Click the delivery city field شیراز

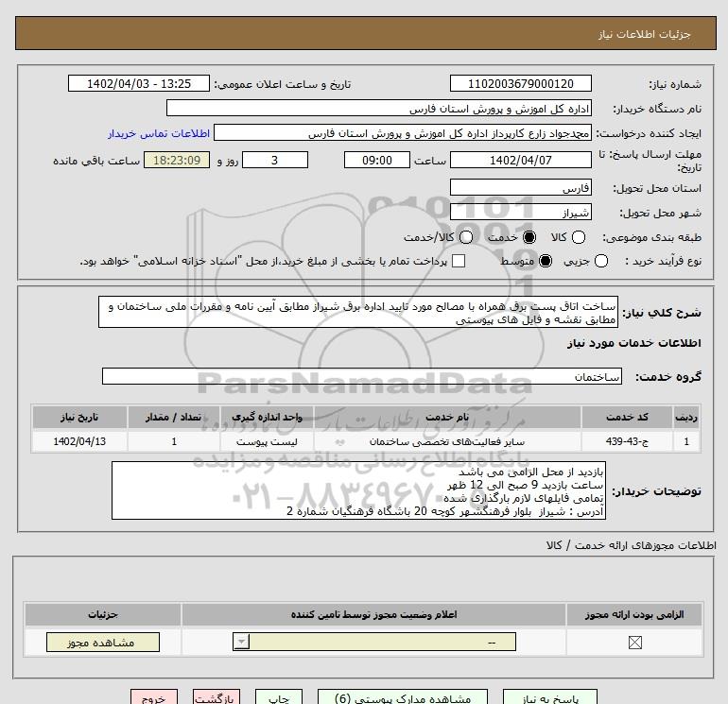pyautogui.click(x=520, y=212)
